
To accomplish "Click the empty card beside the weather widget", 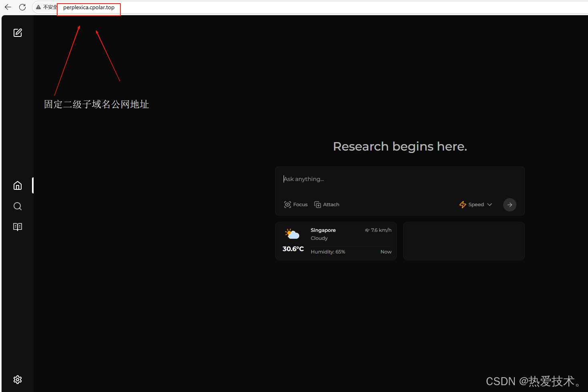I will pos(464,241).
